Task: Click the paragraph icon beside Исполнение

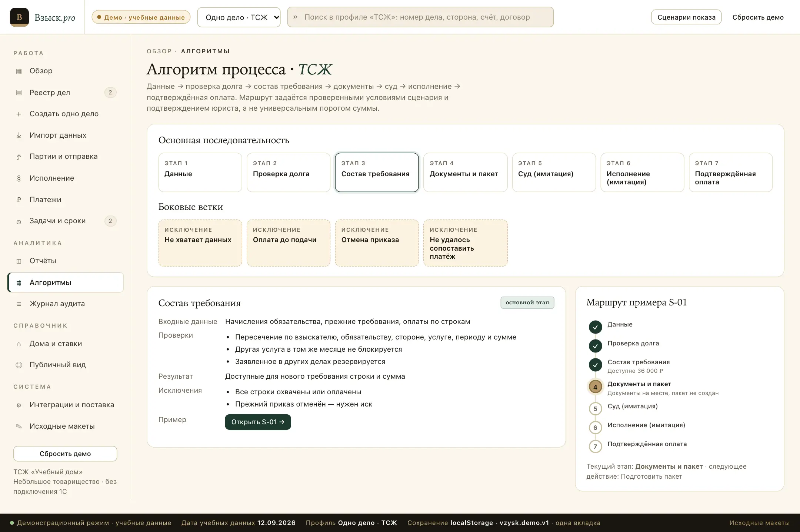Action: [x=19, y=178]
